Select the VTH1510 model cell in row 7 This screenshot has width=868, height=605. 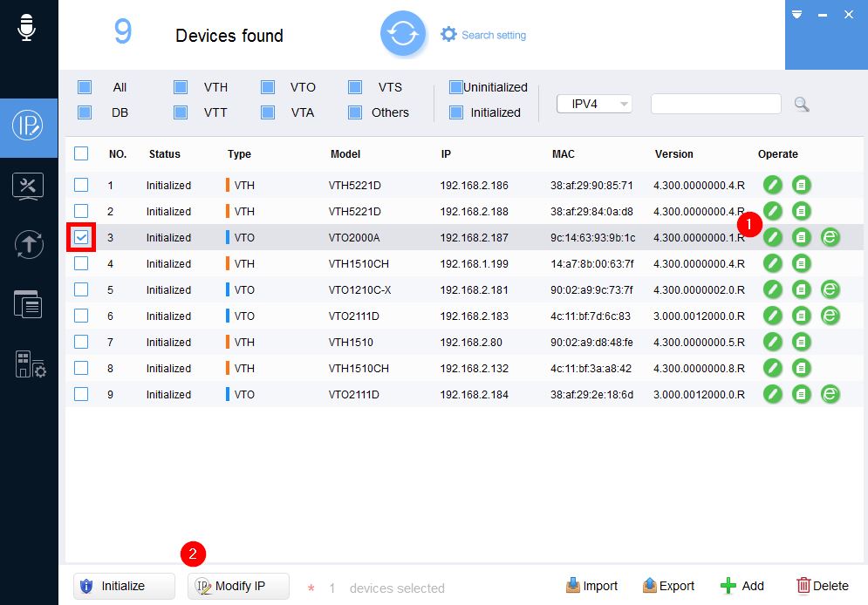coord(351,343)
